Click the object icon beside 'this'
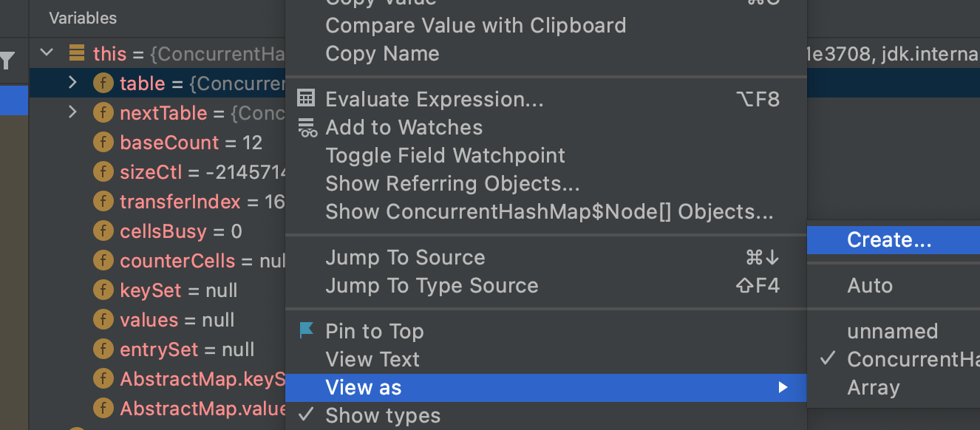980x430 pixels. point(76,53)
